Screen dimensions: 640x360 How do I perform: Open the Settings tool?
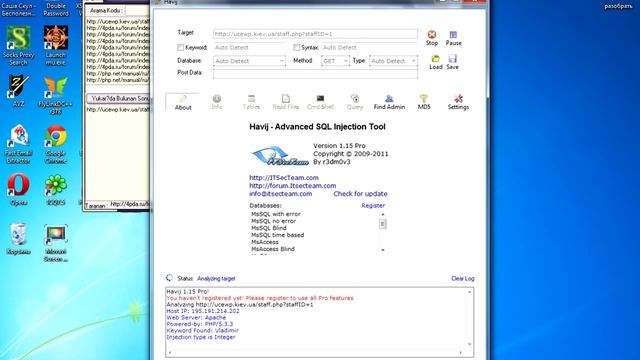coord(458,102)
